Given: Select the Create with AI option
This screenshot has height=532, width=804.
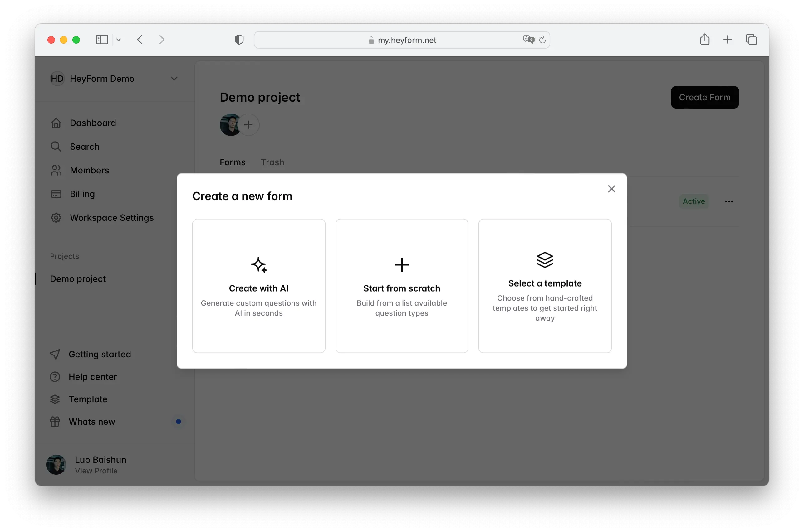Looking at the screenshot, I should click(258, 286).
